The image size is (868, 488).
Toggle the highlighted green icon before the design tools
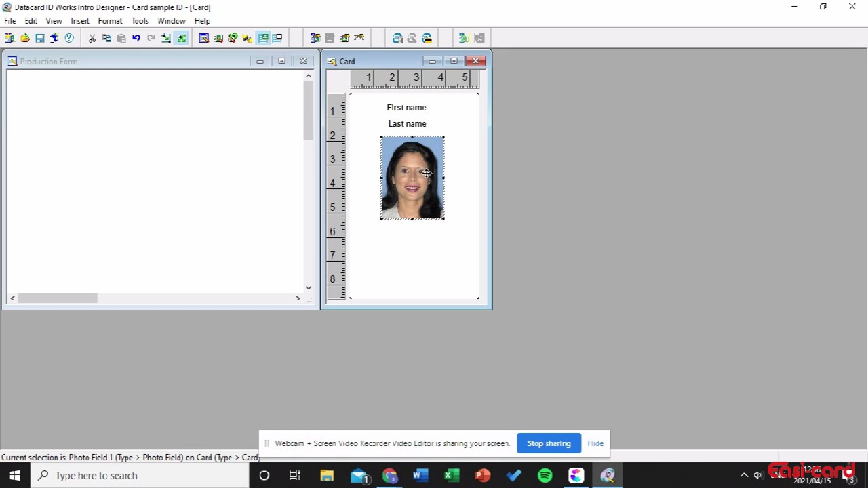[x=181, y=38]
